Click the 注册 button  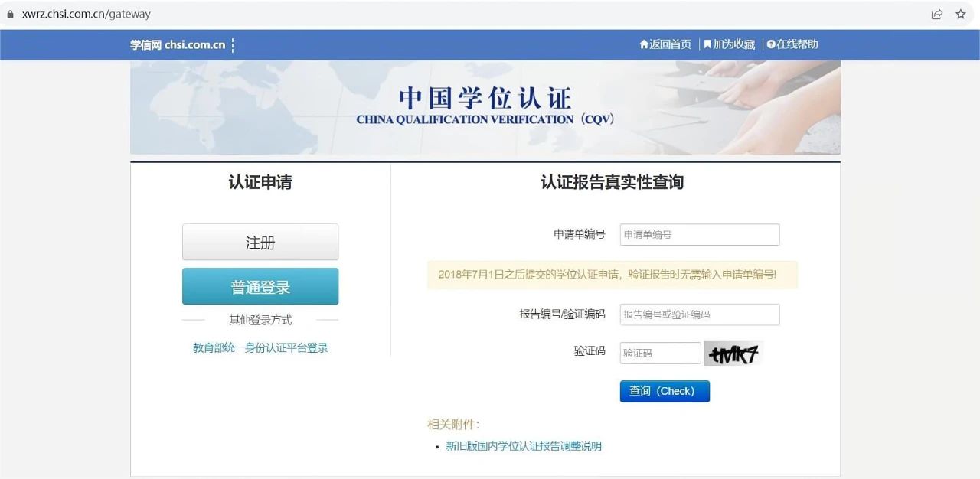[x=260, y=243]
